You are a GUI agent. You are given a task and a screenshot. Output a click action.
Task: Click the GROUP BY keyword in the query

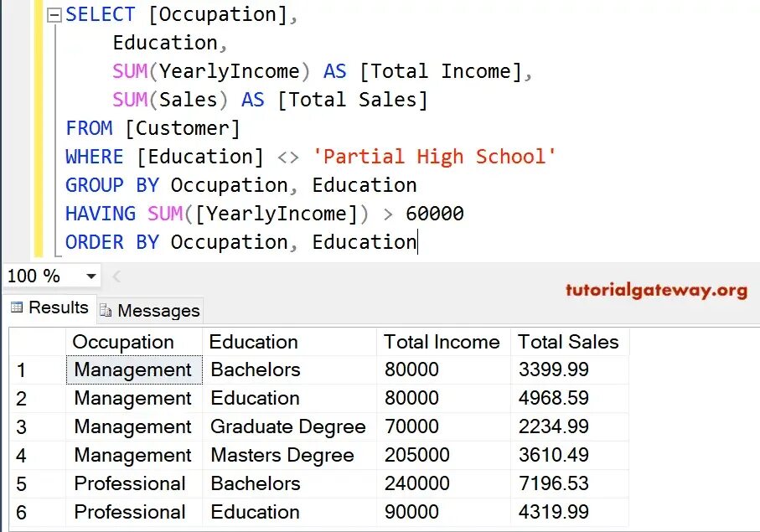(x=112, y=185)
